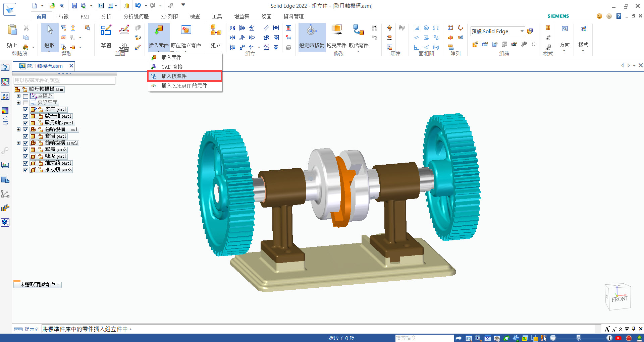Toggle checkbox for 轉版.par:1

click(25, 157)
